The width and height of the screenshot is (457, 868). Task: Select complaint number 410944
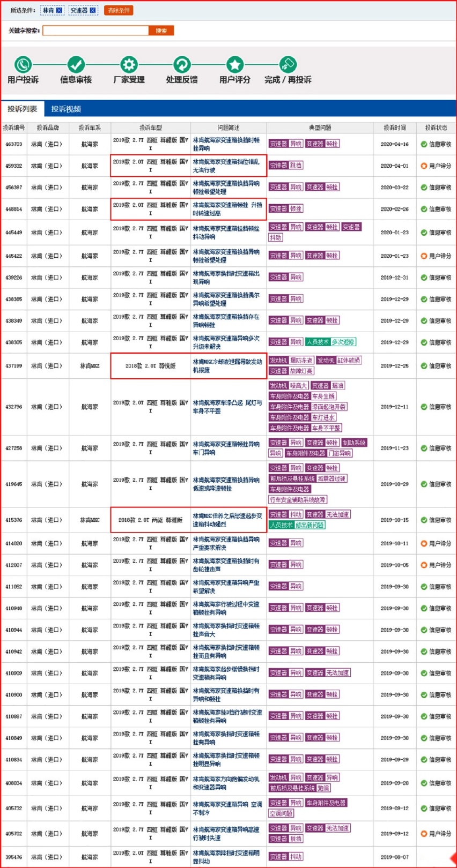click(x=14, y=630)
